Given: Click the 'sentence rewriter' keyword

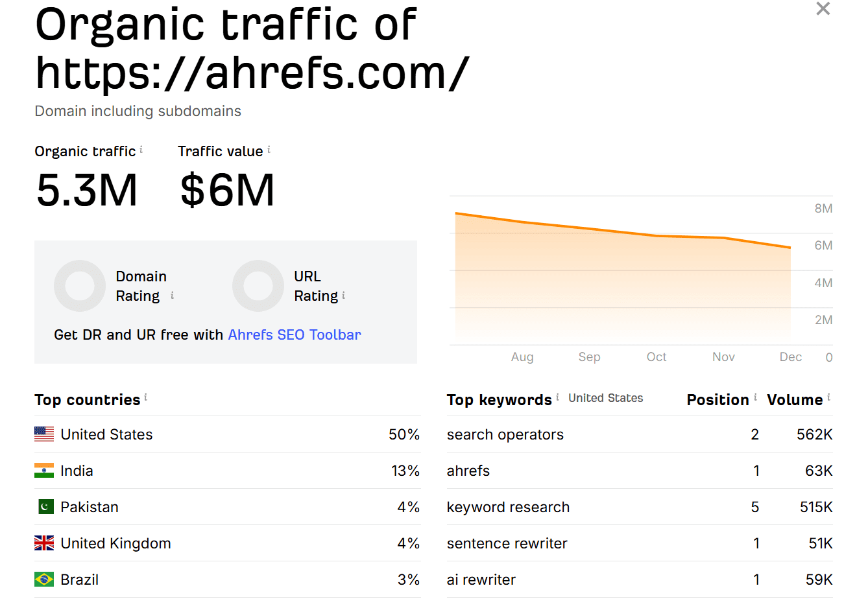Looking at the screenshot, I should 507,543.
